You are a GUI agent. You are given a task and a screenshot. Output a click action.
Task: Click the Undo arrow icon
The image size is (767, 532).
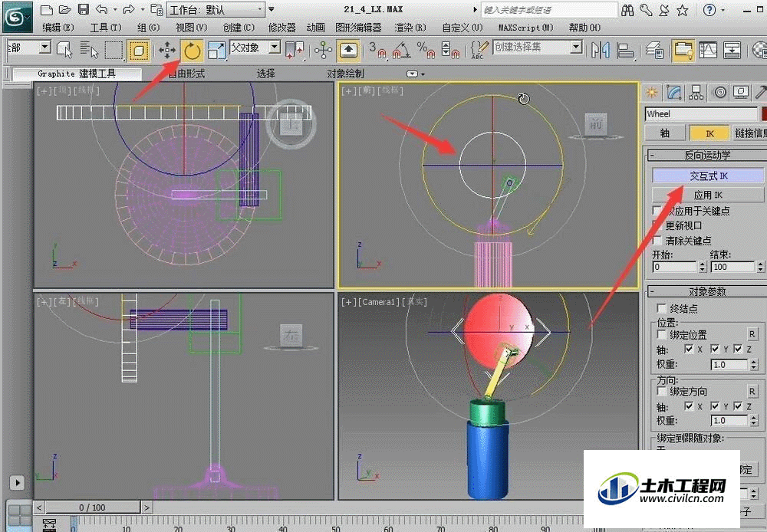102,9
